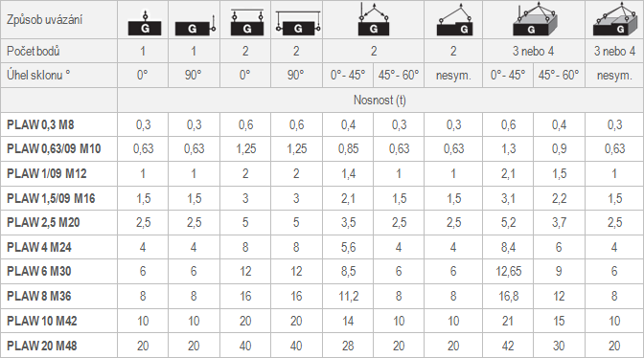The height and width of the screenshot is (358, 644).
Task: Click the PLAW 2,5 M20 row label
Action: pyautogui.click(x=43, y=223)
